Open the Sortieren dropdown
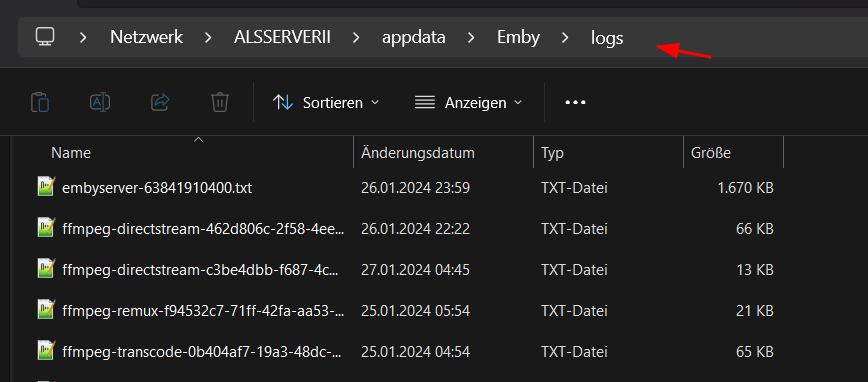 click(x=326, y=102)
